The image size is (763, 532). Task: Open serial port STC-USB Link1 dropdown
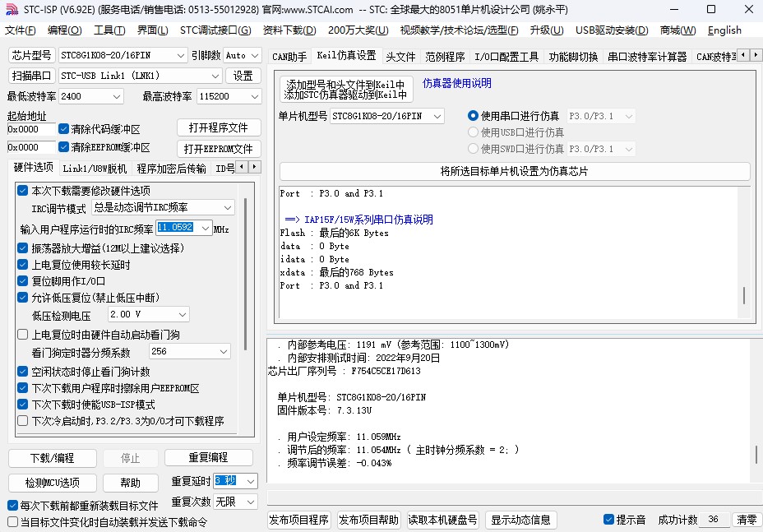point(140,76)
